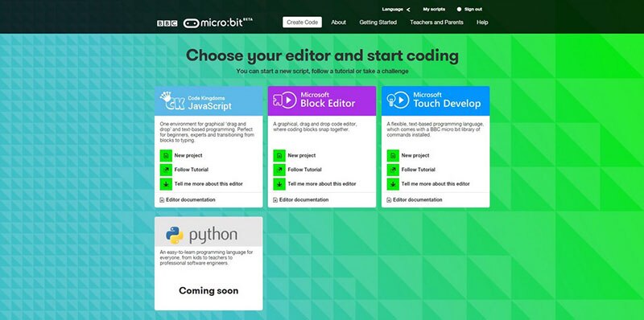Screen dimensions: 644x320
Task: Start New project in Block Editor
Action: point(302,155)
